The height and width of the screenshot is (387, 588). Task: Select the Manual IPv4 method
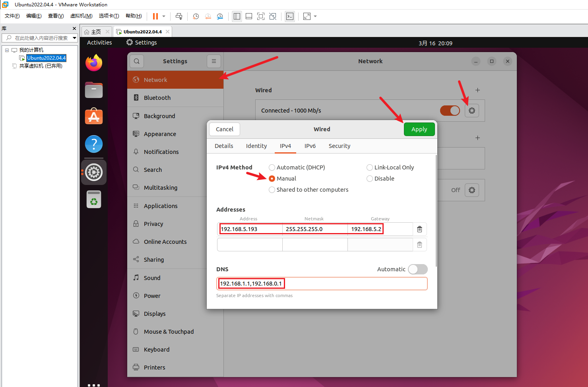pyautogui.click(x=283, y=179)
